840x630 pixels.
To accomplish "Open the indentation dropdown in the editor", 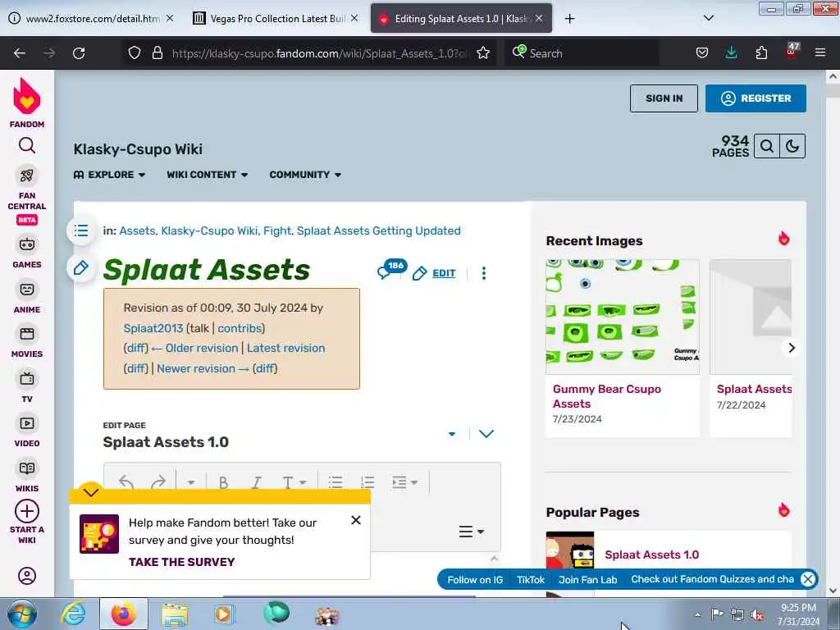I will coord(404,482).
